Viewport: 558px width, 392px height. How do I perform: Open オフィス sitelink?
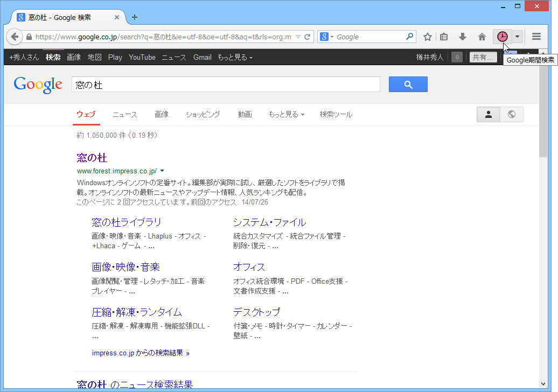pyautogui.click(x=249, y=267)
